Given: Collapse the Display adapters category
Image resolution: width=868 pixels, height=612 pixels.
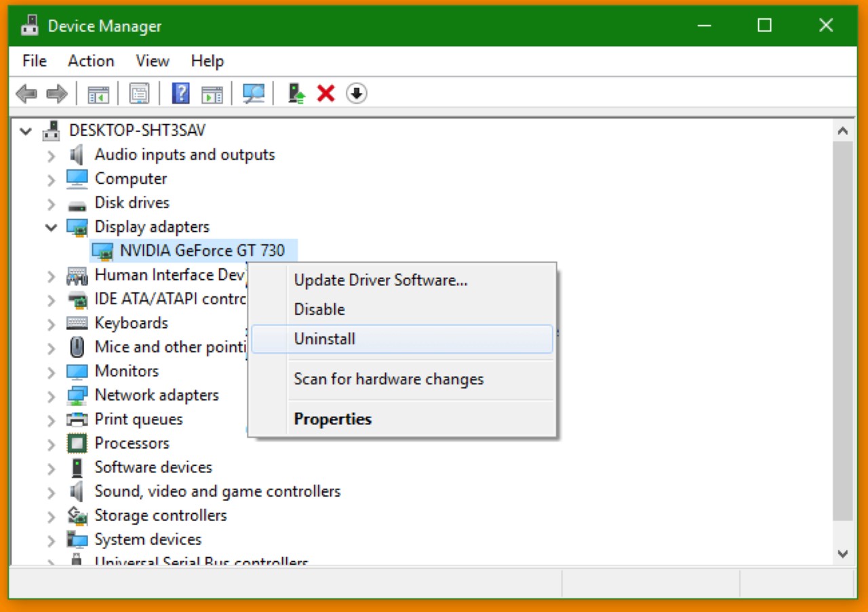Looking at the screenshot, I should [x=51, y=227].
